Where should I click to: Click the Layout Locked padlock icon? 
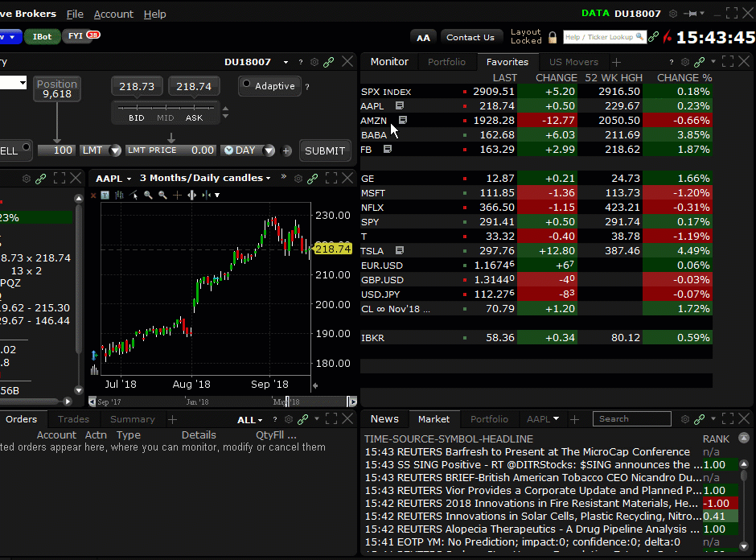point(553,37)
